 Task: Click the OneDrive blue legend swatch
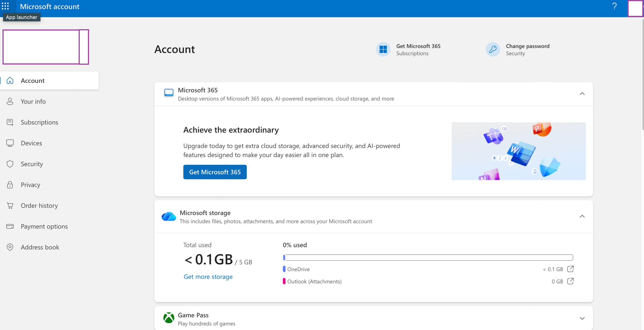click(284, 269)
